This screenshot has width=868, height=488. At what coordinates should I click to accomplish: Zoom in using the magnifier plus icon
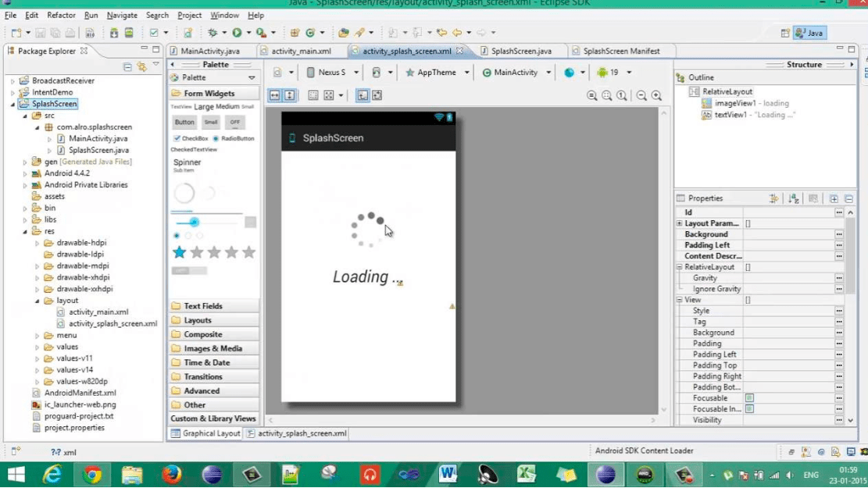coord(656,94)
